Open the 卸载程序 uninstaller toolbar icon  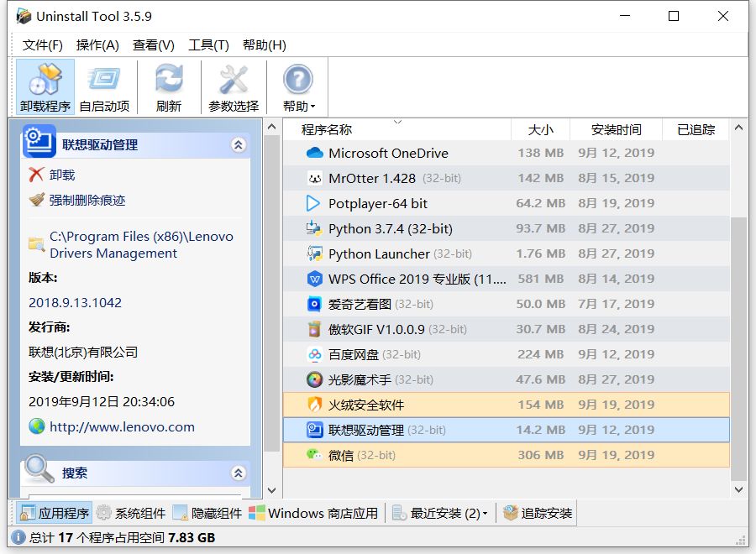pos(45,86)
